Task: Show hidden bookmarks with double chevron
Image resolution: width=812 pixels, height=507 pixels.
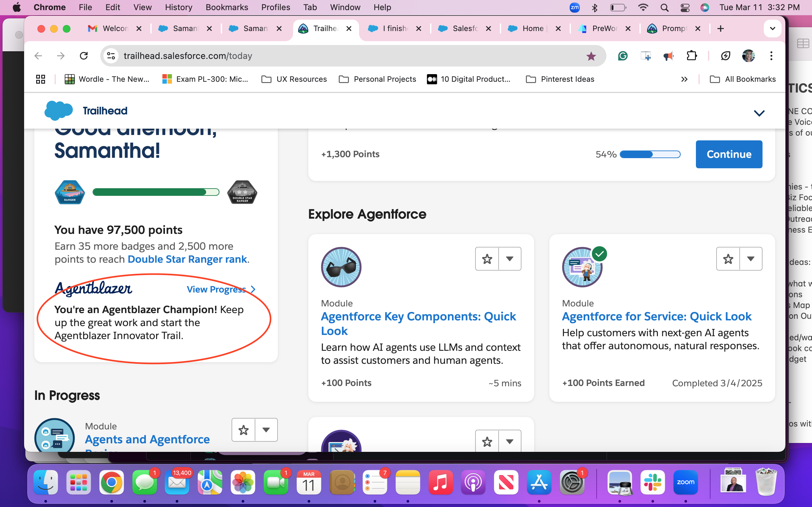Action: 684,79
